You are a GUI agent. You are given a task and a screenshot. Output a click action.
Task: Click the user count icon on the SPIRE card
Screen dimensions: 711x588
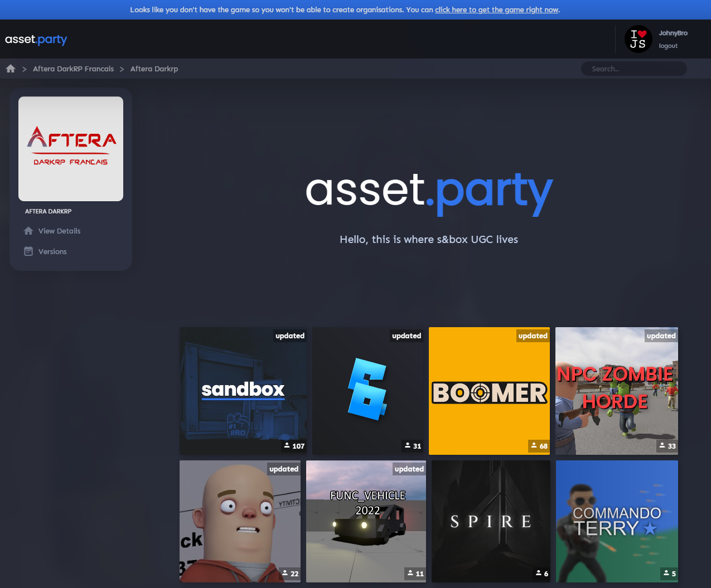pos(540,574)
